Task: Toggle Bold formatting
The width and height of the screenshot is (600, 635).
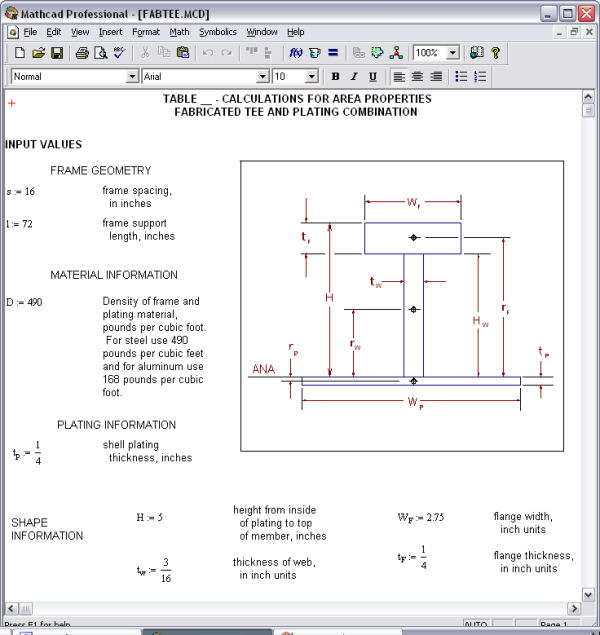Action: (336, 77)
